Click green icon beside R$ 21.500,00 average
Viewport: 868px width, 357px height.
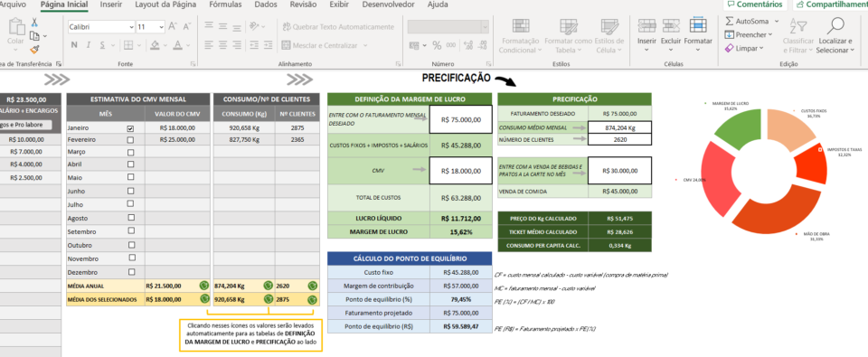[204, 286]
